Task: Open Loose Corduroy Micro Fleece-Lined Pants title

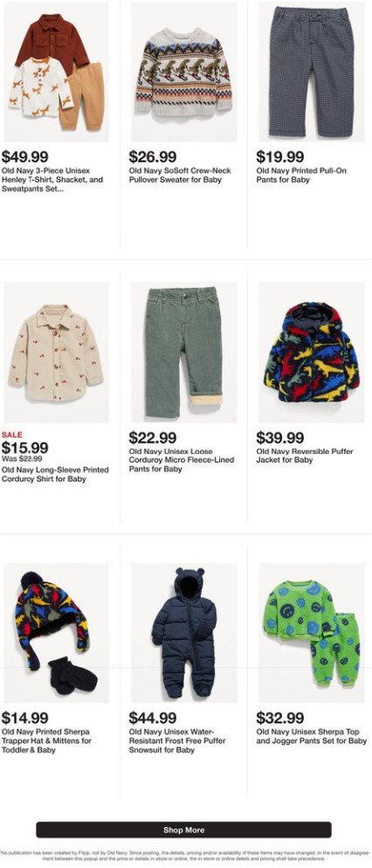Action: 182,460
